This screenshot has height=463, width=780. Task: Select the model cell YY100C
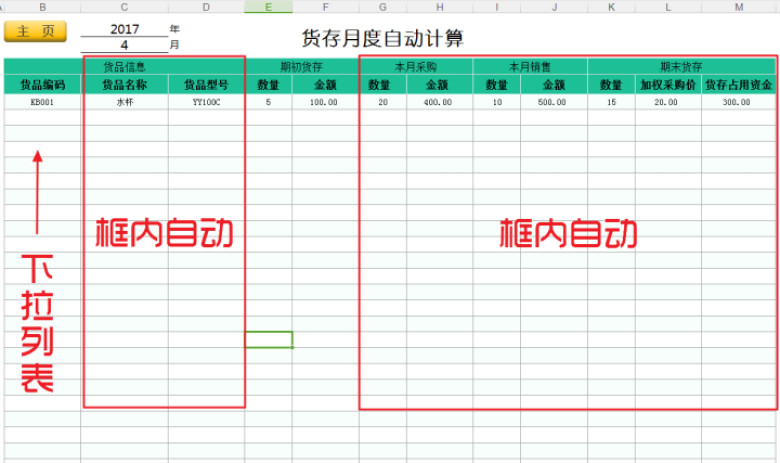coord(206,102)
